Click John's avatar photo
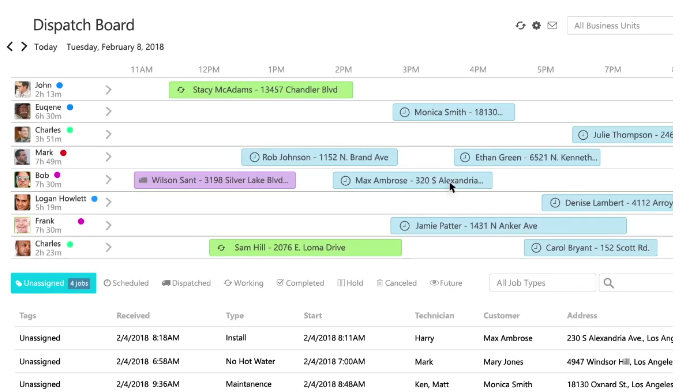 tap(22, 89)
